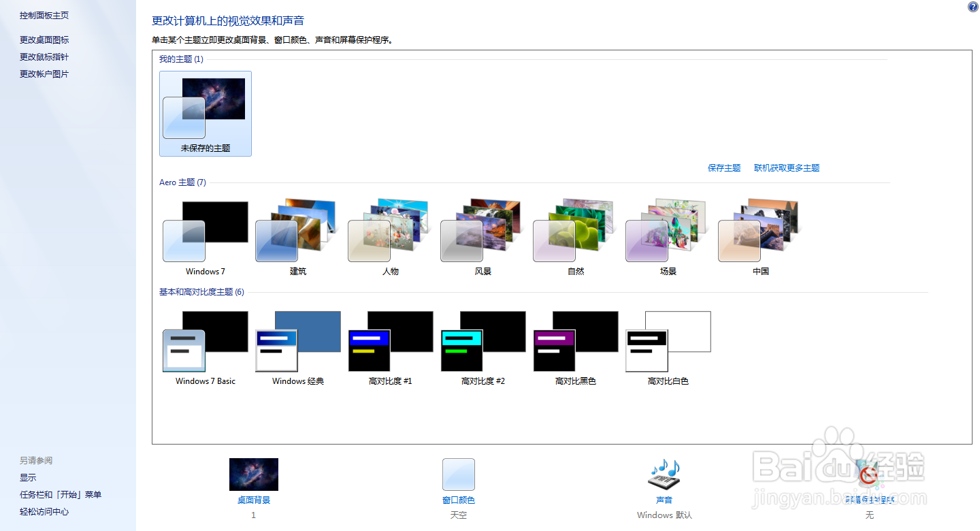
Task: Apply the 风景 Aero theme
Action: click(x=483, y=238)
